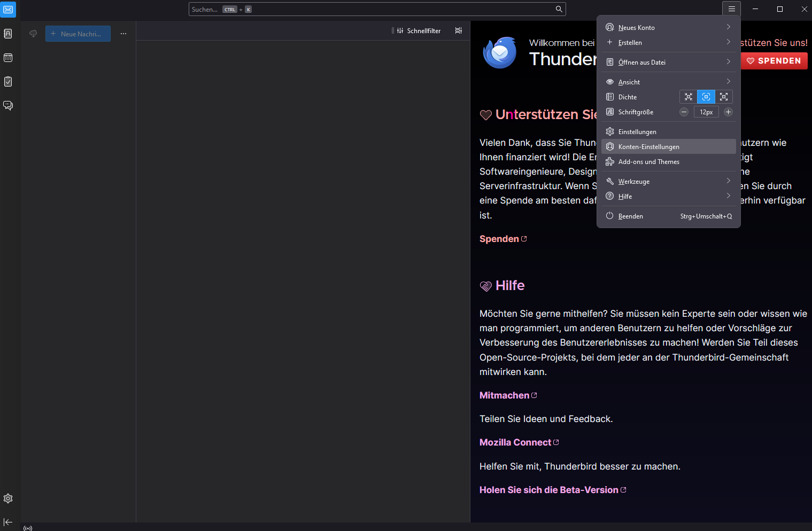Image resolution: width=812 pixels, height=531 pixels.
Task: Click the get messages cloud icon
Action: pyautogui.click(x=33, y=34)
